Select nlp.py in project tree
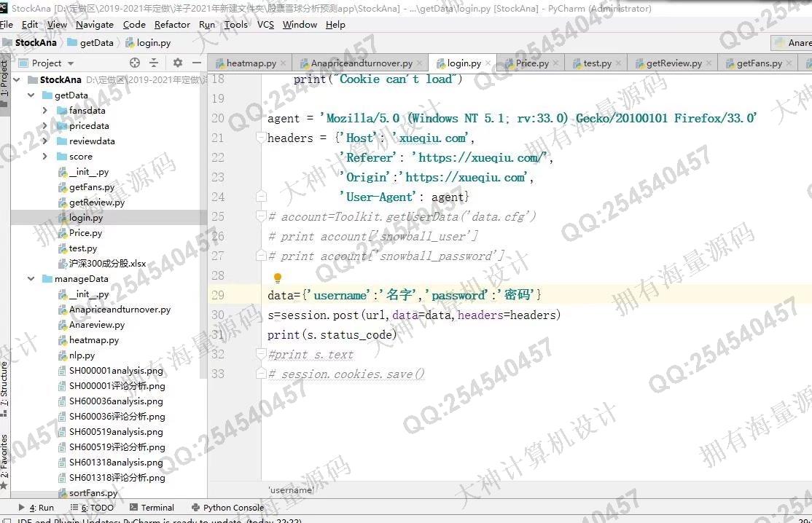812x523 pixels. (x=82, y=355)
